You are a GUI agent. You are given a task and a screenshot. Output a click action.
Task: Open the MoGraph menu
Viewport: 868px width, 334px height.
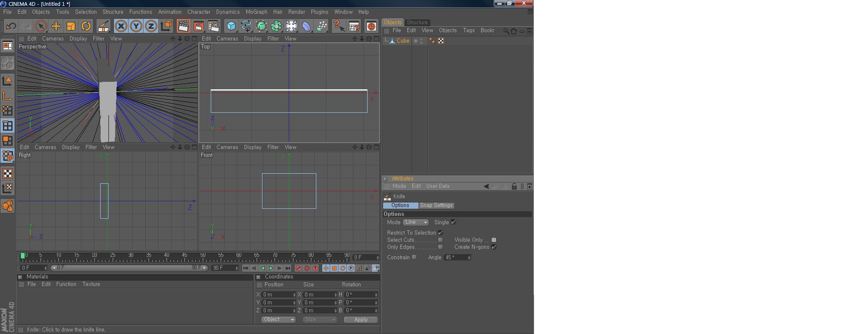[256, 12]
